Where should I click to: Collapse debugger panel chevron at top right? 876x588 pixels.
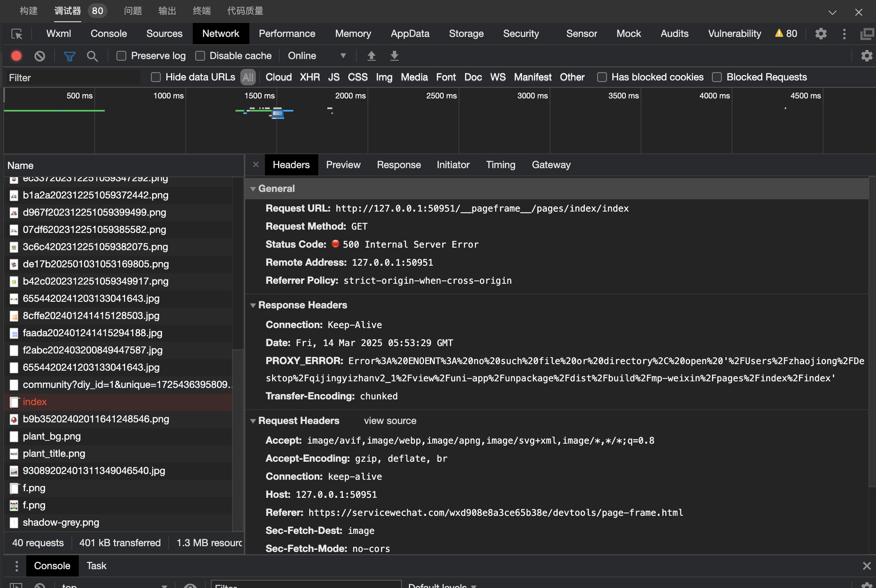[833, 12]
